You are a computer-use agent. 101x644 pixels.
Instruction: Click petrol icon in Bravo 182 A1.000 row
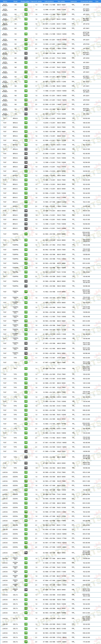pos(26,202)
